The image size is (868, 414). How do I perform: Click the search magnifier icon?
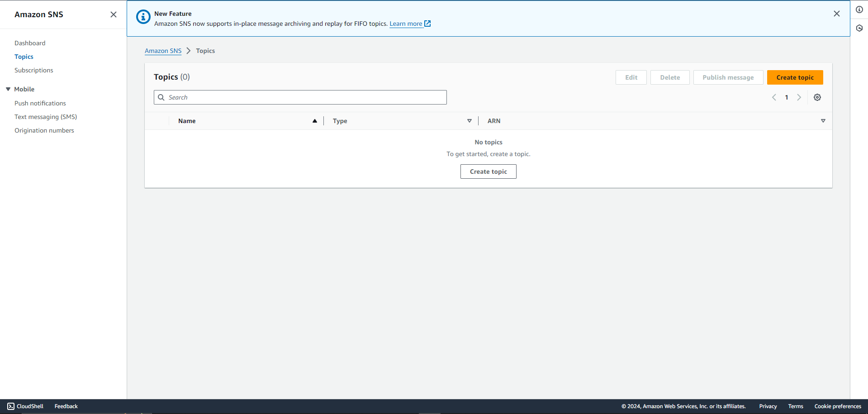tap(161, 97)
